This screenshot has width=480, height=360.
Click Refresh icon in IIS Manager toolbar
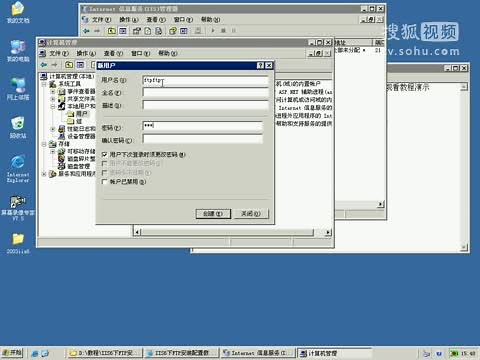point(148,31)
